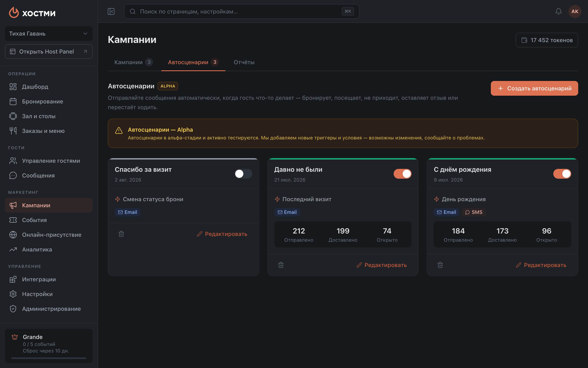Expand the Тихая Гавань venue dropdown

(x=49, y=34)
